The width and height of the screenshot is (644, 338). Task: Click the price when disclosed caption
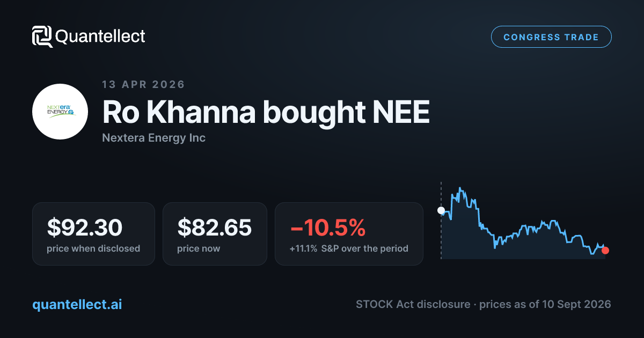(93, 248)
